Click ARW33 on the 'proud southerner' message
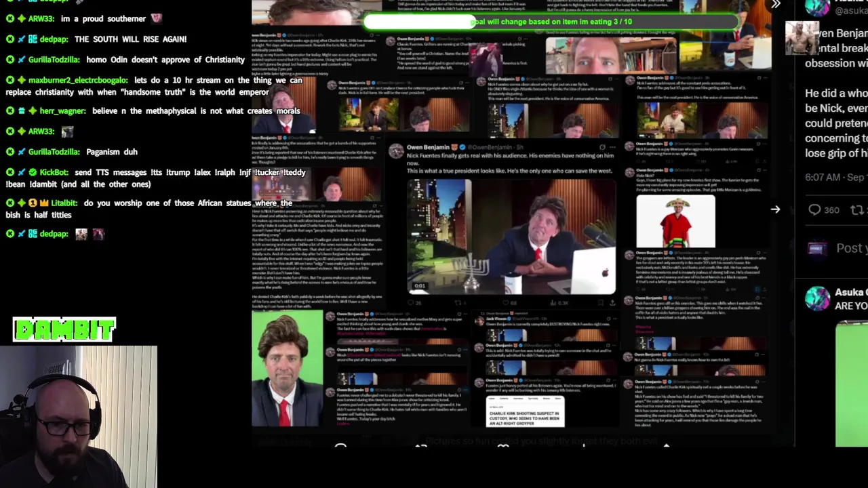This screenshot has height=488, width=868. click(x=41, y=18)
